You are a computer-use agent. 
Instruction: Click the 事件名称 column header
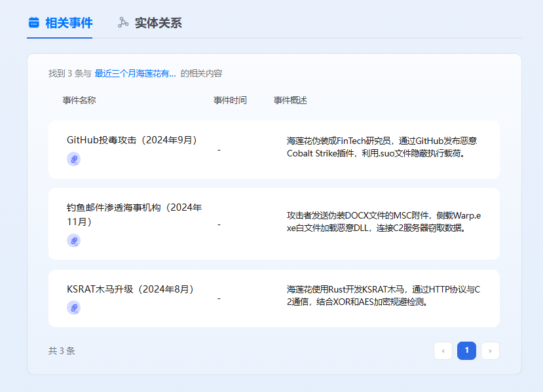[79, 100]
